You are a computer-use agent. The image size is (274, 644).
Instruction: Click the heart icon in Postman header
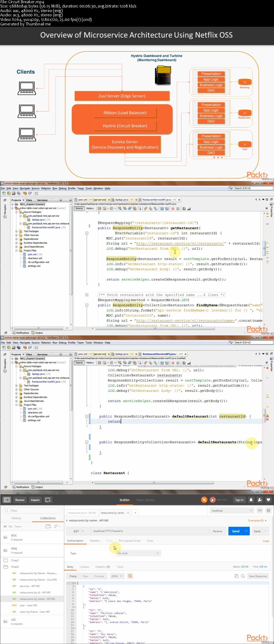point(268,500)
